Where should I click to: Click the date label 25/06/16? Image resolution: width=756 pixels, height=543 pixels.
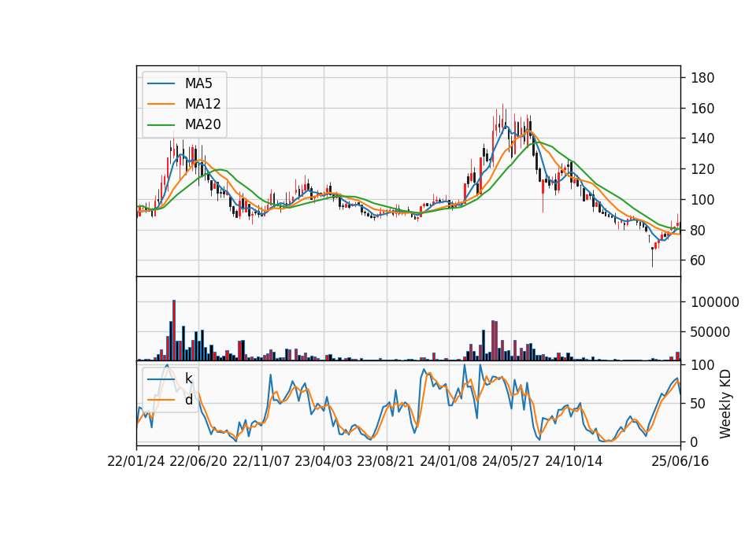(680, 462)
